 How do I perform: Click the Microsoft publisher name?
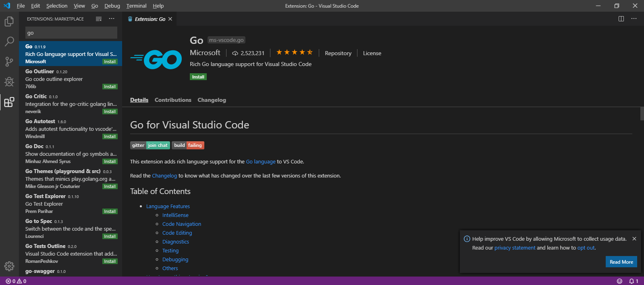click(205, 53)
